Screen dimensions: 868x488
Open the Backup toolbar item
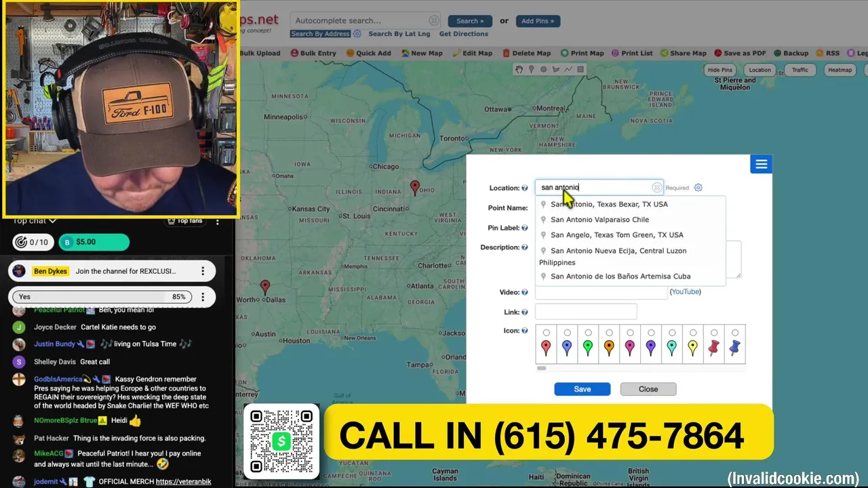[x=791, y=53]
